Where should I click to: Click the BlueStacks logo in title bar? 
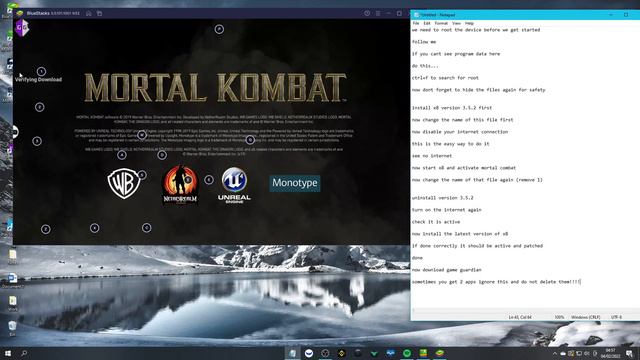(x=20, y=13)
